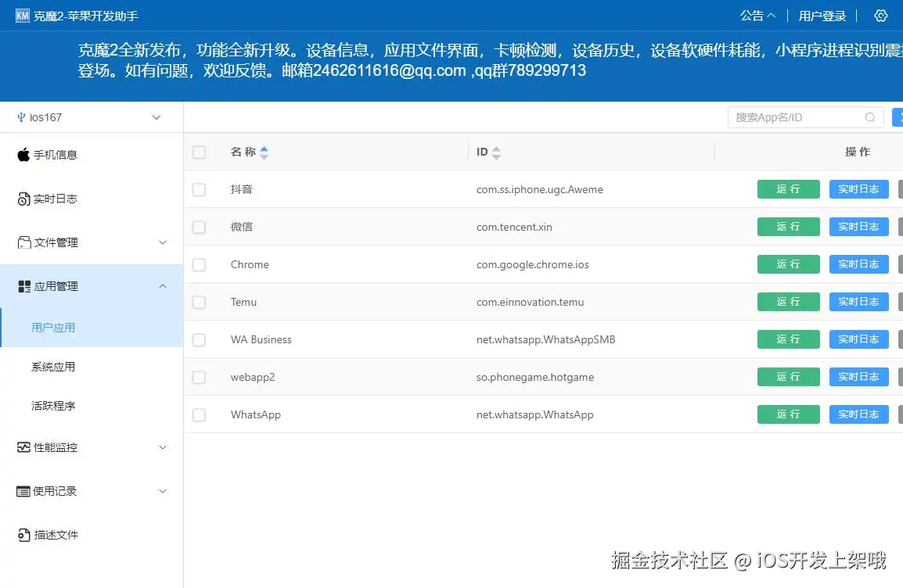
Task: Click the search magnifier in the App search box
Action: pos(870,117)
